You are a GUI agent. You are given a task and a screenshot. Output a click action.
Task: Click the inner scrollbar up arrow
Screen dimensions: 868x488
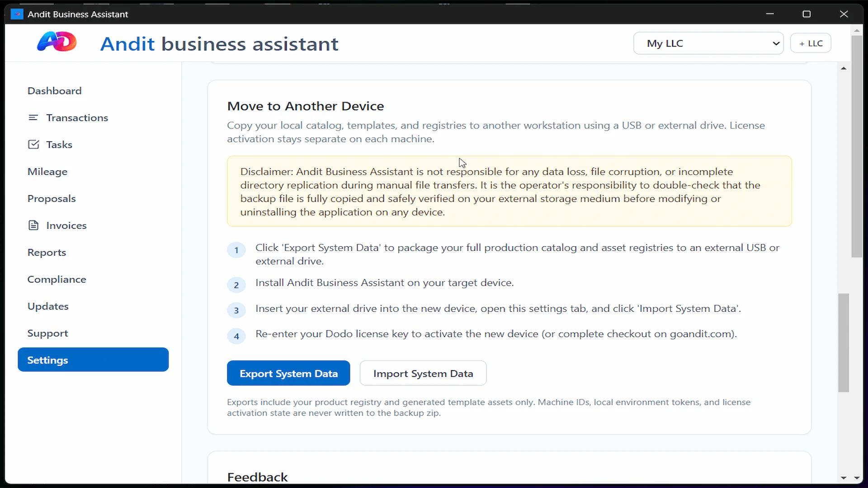click(844, 68)
